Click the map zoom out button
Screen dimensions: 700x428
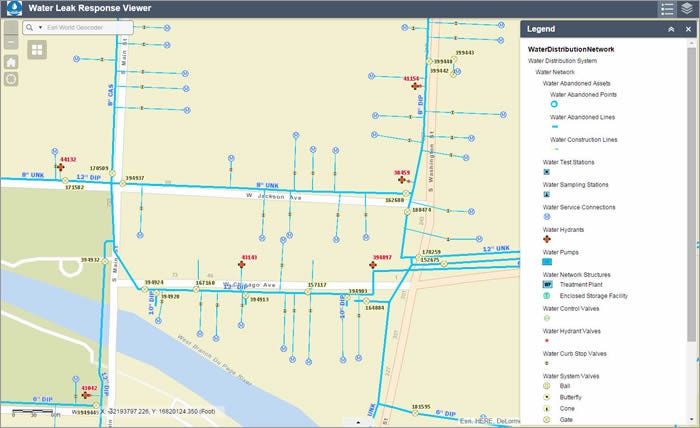(x=11, y=42)
